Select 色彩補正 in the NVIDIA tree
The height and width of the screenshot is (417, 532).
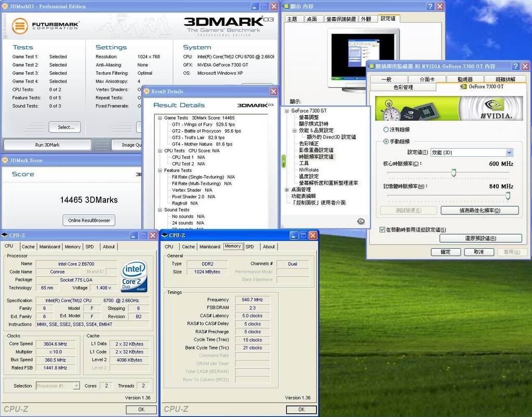point(309,143)
